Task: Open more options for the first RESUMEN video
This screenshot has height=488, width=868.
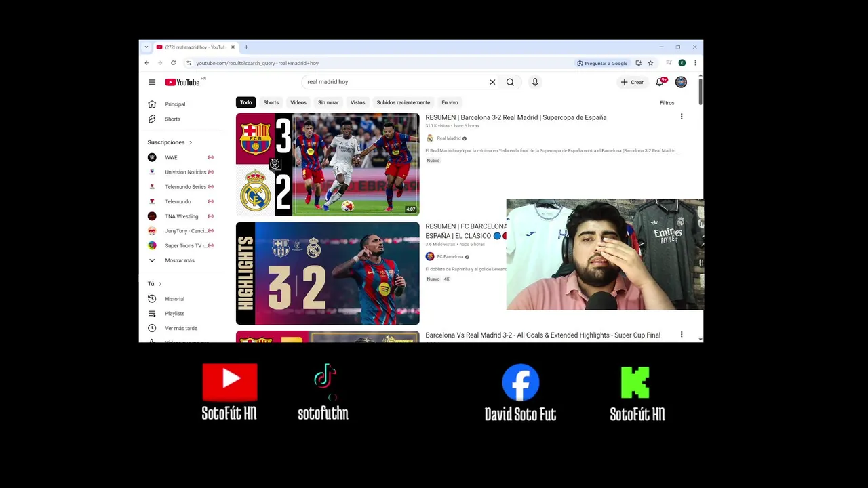Action: 682,117
